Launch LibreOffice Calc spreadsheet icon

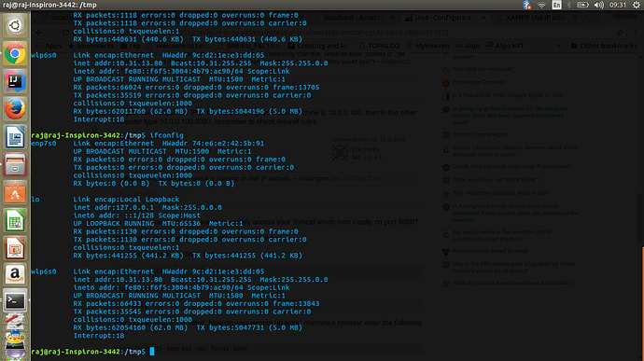click(x=15, y=220)
